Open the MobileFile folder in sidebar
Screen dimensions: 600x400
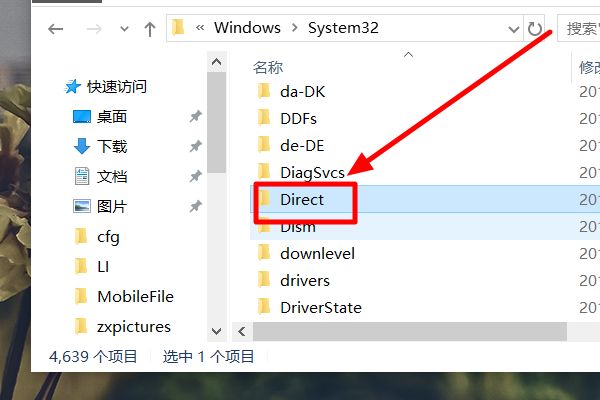point(135,297)
